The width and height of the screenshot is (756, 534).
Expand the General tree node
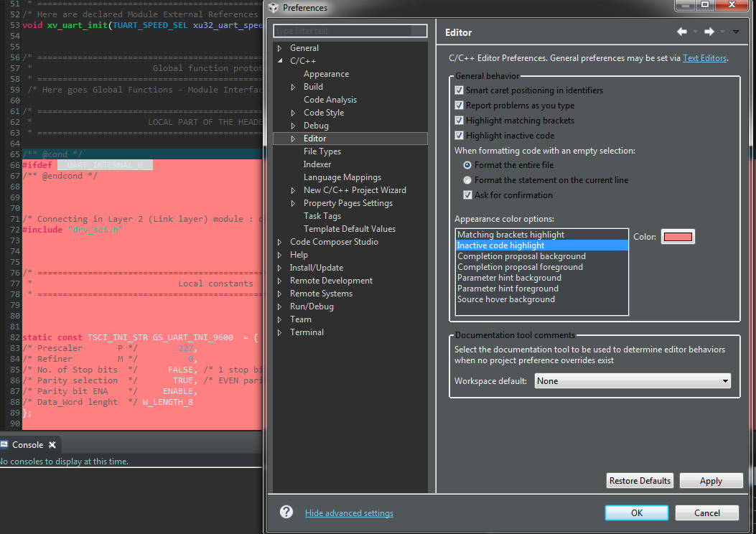280,48
